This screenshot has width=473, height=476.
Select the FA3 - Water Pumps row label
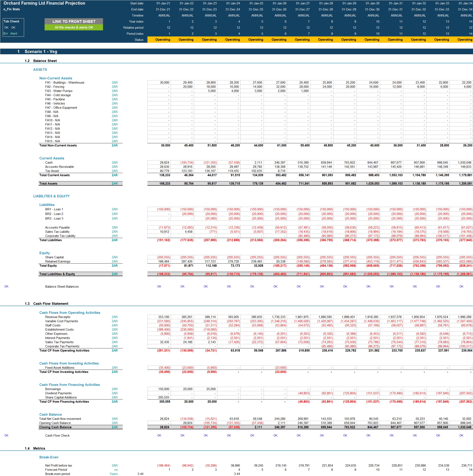coord(59,91)
